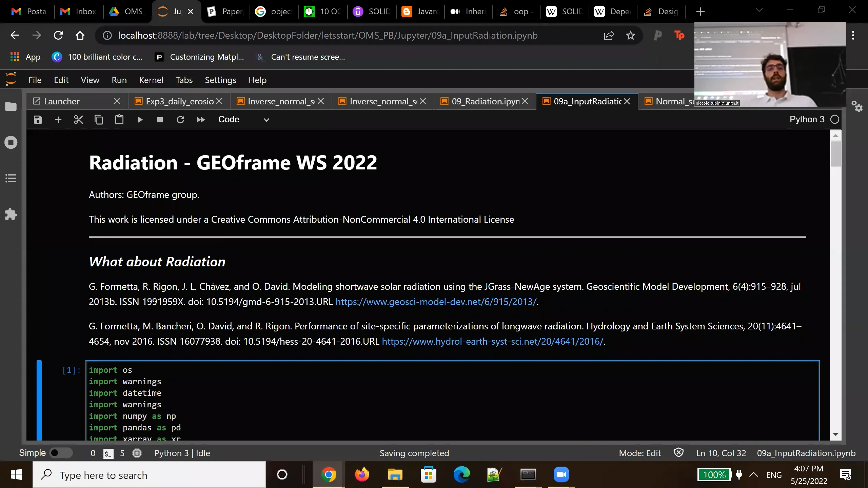
Task: Click scrollbar down arrow in notebook
Action: coord(835,434)
